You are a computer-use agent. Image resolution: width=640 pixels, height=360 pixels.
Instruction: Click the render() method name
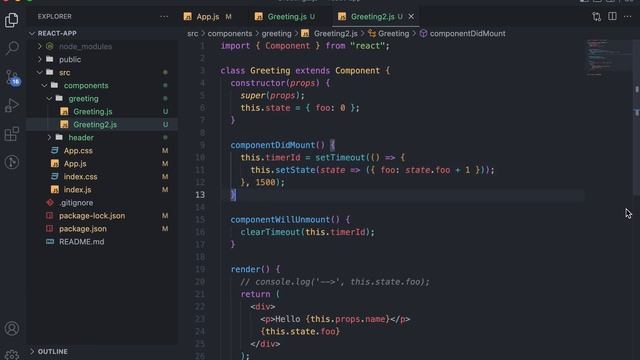pyautogui.click(x=245, y=269)
